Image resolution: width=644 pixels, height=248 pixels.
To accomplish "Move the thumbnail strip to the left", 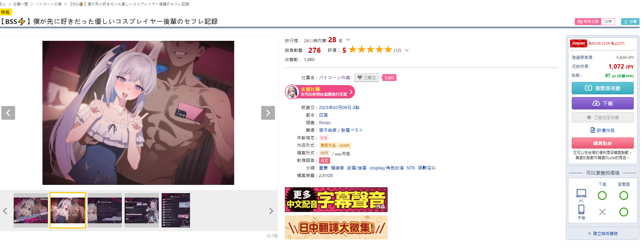I will tap(5, 211).
